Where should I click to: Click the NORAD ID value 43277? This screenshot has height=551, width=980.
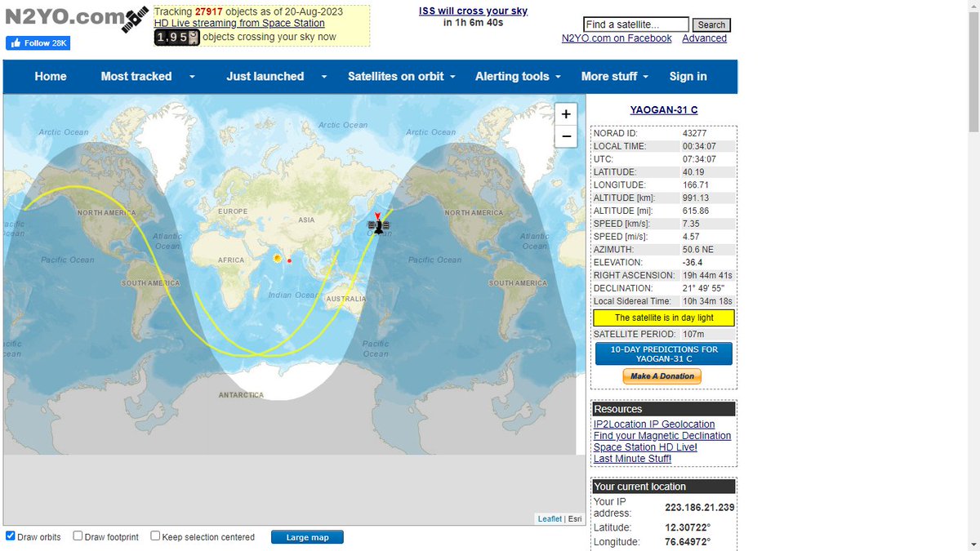[x=695, y=133]
